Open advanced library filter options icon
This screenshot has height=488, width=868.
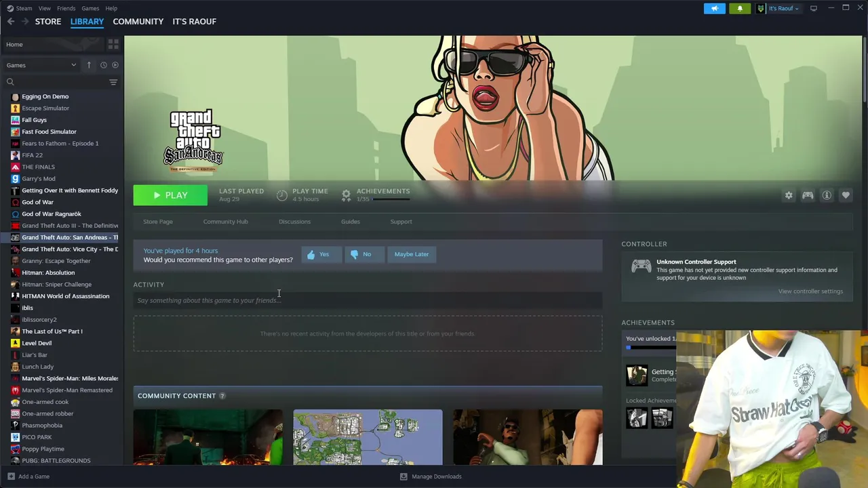coord(113,82)
